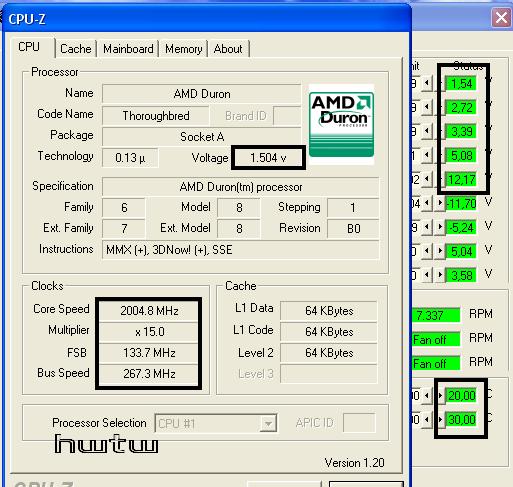
Task: Click the Specification field AMD Duron(tm) processor
Action: [241, 187]
